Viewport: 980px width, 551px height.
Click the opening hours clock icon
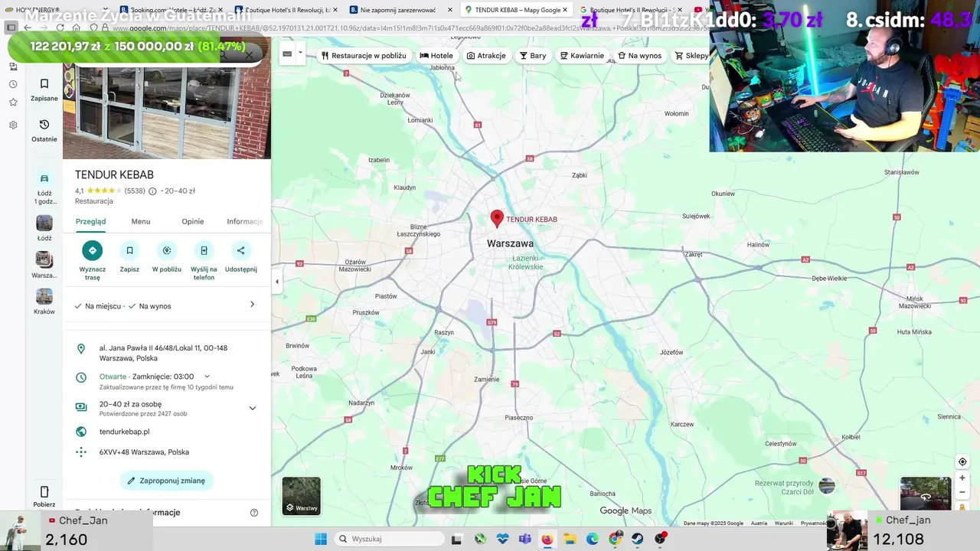tap(81, 377)
